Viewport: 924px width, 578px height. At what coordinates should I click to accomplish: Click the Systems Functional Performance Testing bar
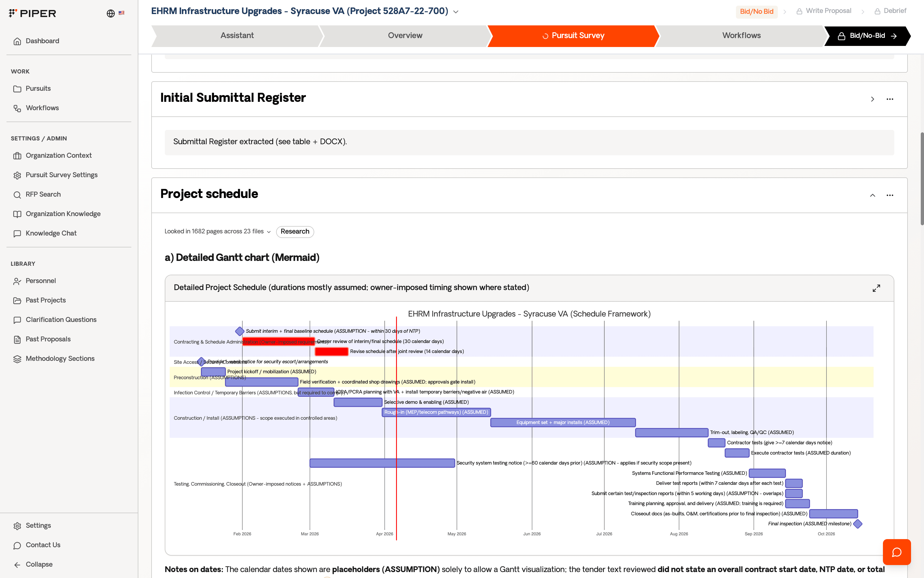tap(767, 473)
